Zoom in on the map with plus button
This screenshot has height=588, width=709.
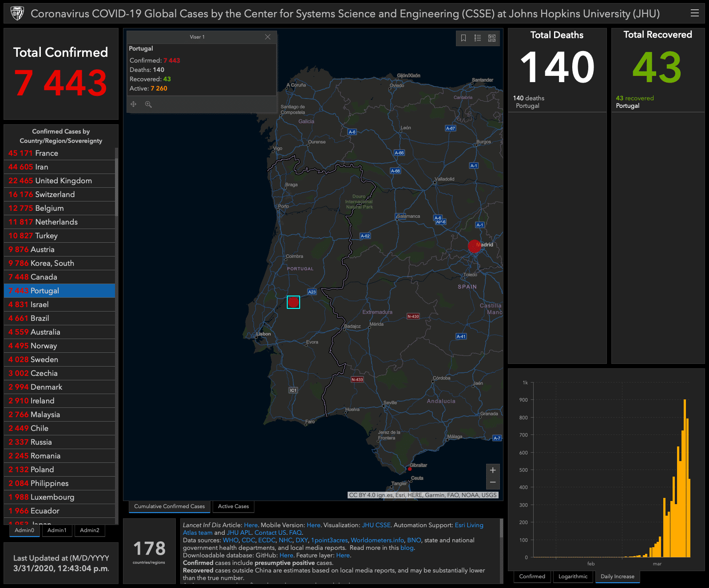pyautogui.click(x=493, y=470)
